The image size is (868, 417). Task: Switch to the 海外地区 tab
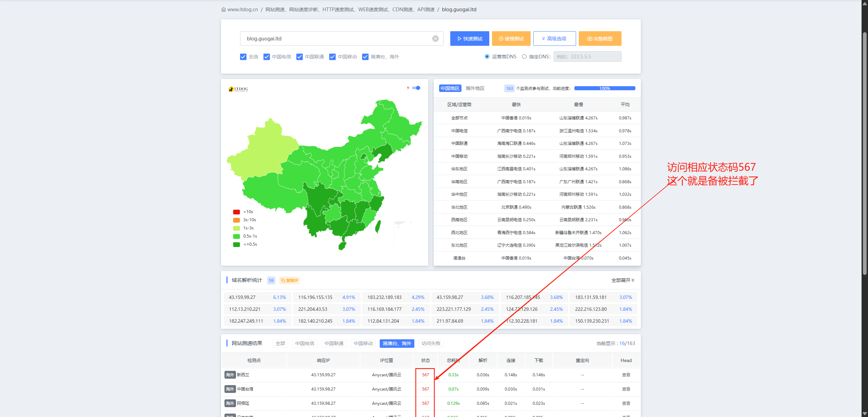pos(475,88)
